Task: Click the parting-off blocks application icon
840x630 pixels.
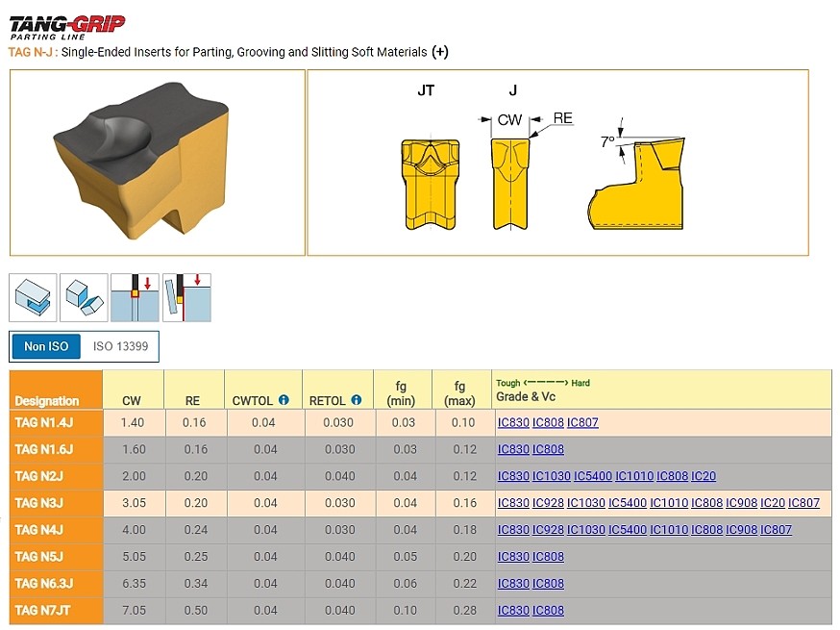Action: [84, 297]
